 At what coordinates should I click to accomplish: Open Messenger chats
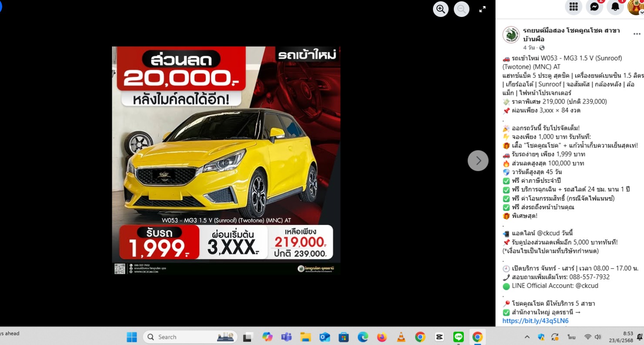point(594,7)
